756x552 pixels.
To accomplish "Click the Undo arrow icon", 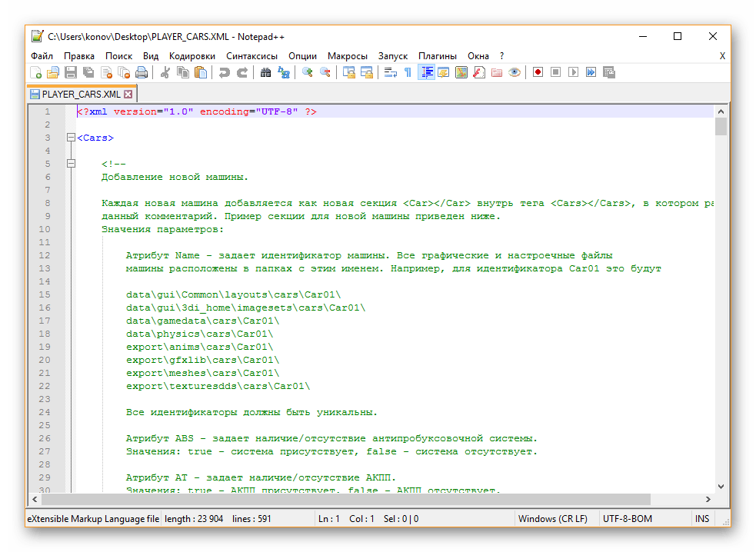I will [x=224, y=72].
